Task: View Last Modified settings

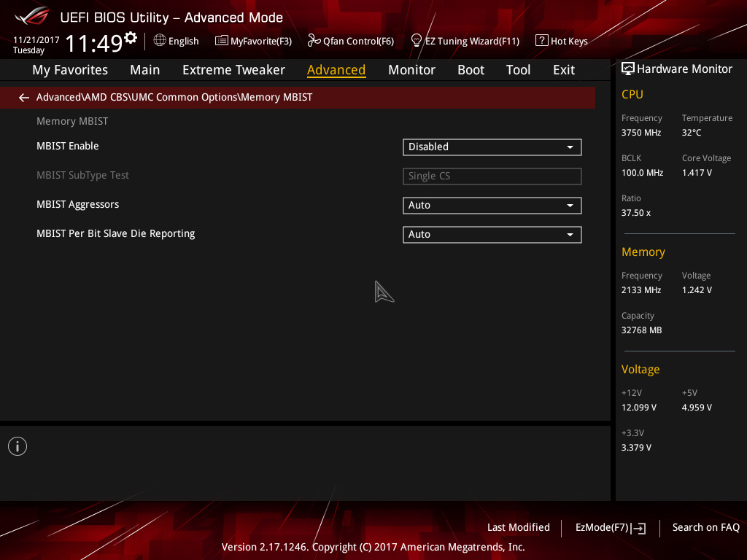Action: pos(519,527)
